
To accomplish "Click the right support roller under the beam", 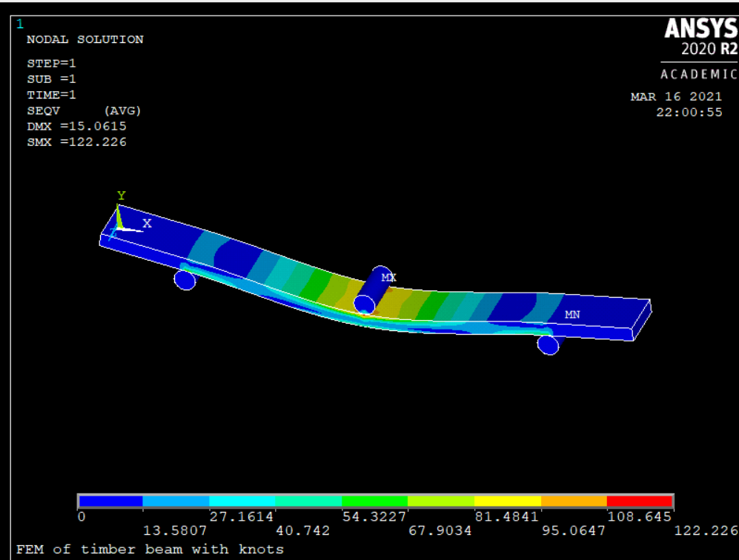I will [549, 344].
